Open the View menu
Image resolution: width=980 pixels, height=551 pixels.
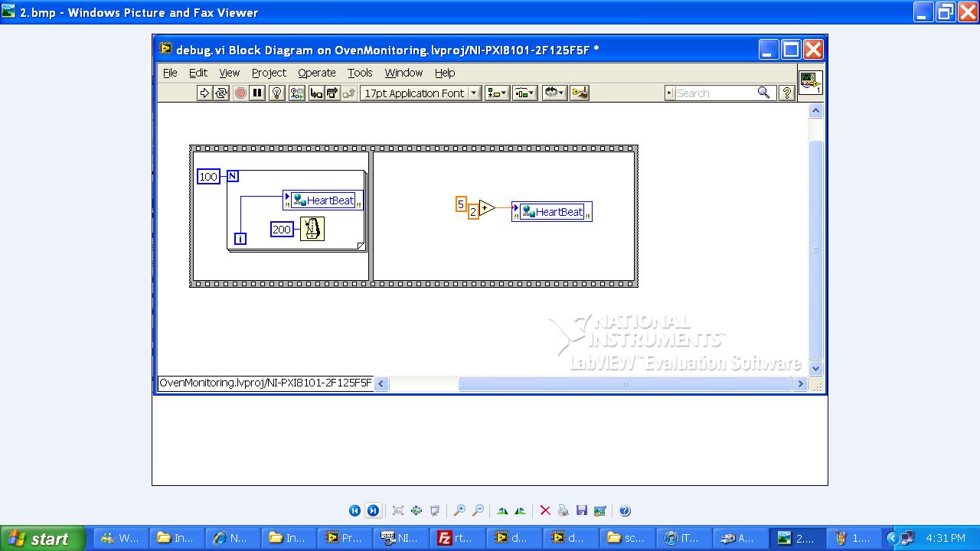(230, 73)
